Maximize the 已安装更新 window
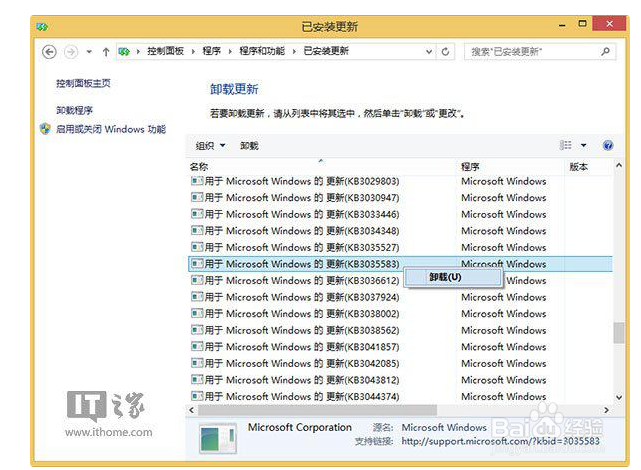Screen dimensions: 641x470 pyautogui.click(x=583, y=24)
